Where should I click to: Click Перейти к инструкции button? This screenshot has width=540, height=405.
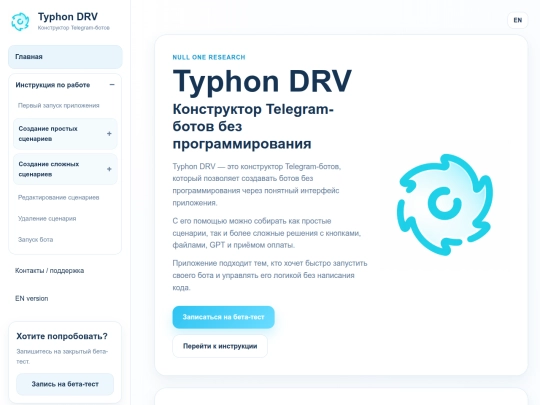220,346
